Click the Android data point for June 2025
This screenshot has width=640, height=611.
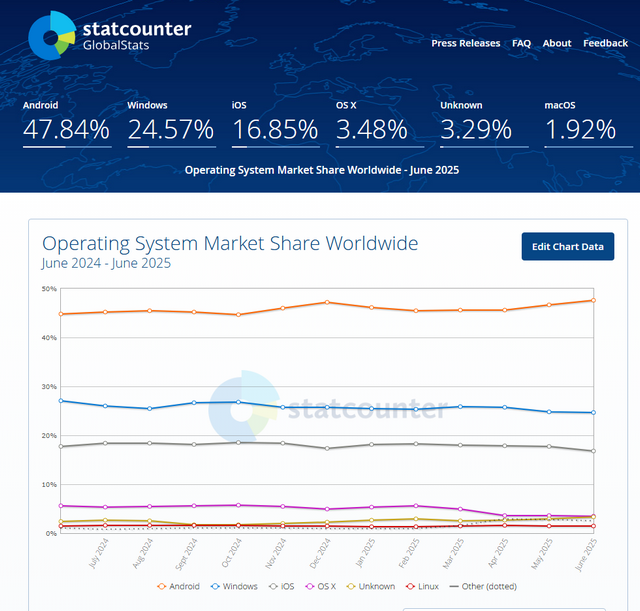tap(593, 300)
